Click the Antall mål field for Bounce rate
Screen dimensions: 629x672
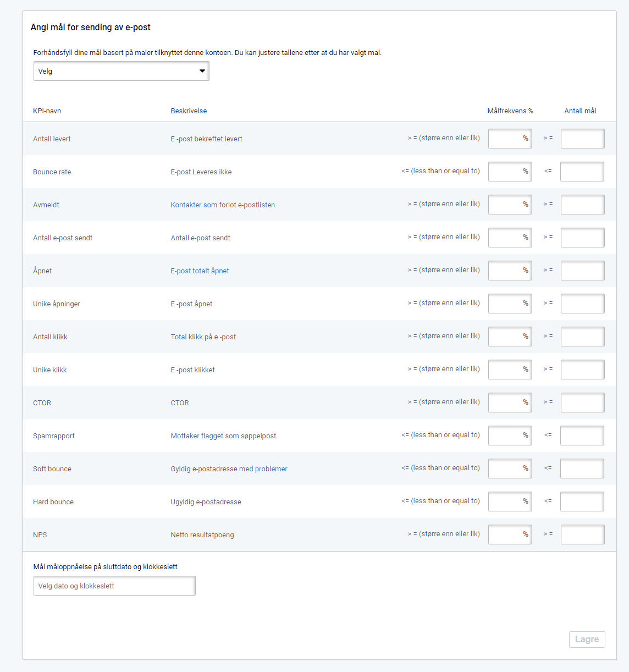click(582, 171)
